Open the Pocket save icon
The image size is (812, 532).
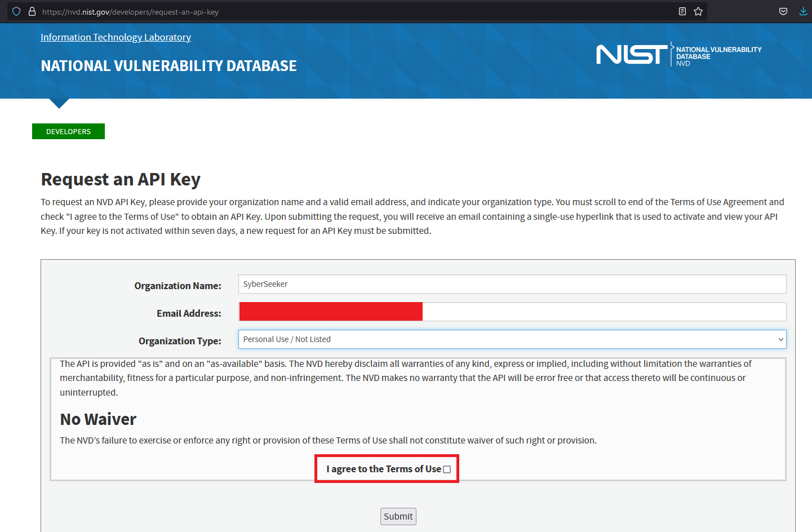(783, 11)
